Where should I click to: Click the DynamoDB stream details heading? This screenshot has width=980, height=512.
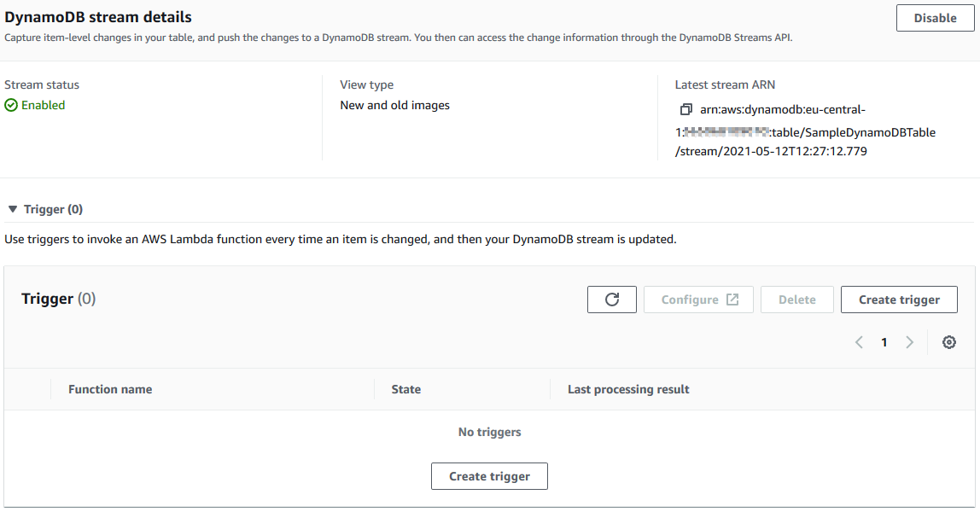pyautogui.click(x=98, y=17)
